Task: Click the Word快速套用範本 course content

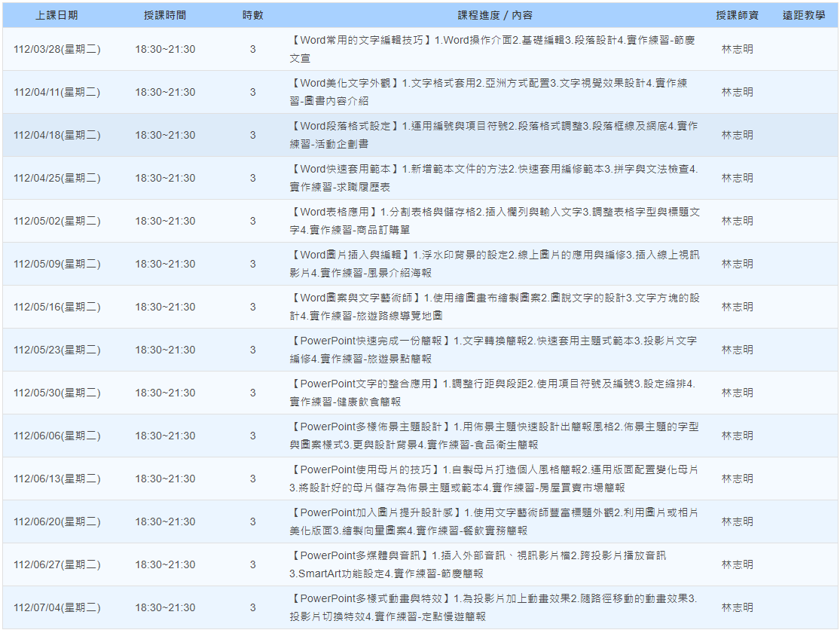Action: (494, 178)
